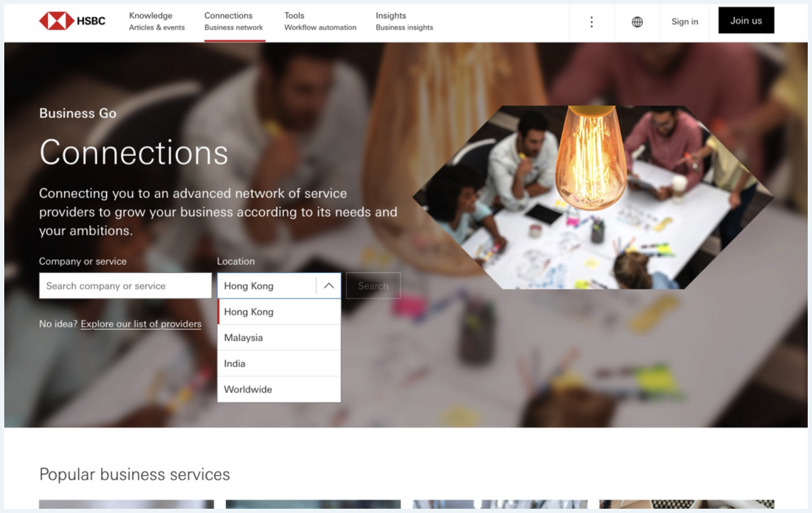Screen dimensions: 812x513
Task: Select Hong Kong from the location list
Action: [x=279, y=311]
